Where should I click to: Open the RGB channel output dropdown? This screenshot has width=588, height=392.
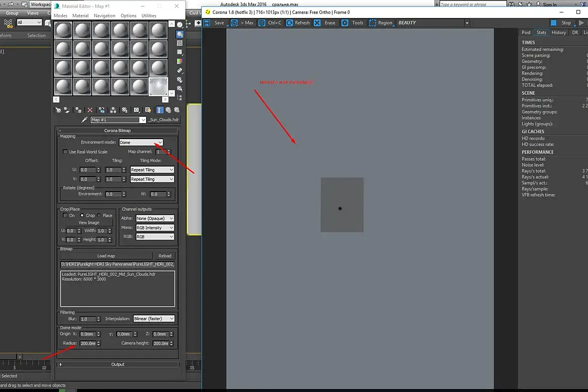point(155,236)
